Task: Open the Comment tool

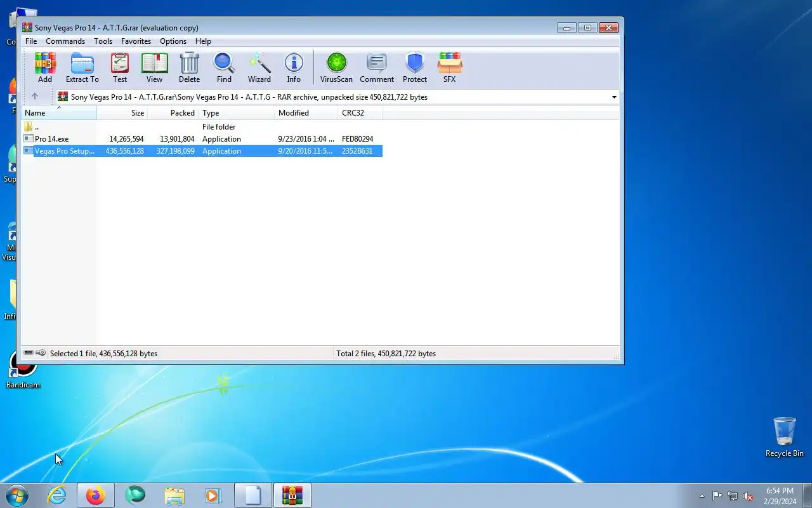Action: pos(377,67)
